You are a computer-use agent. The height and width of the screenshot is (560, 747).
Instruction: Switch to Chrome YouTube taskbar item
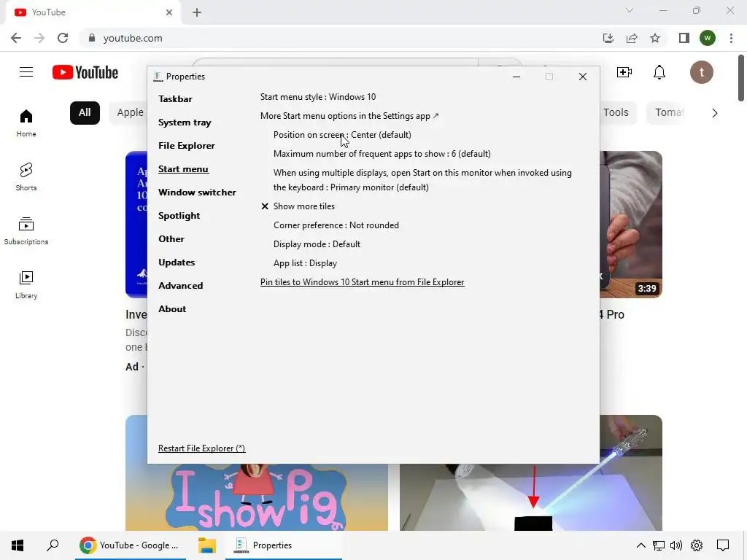click(130, 545)
